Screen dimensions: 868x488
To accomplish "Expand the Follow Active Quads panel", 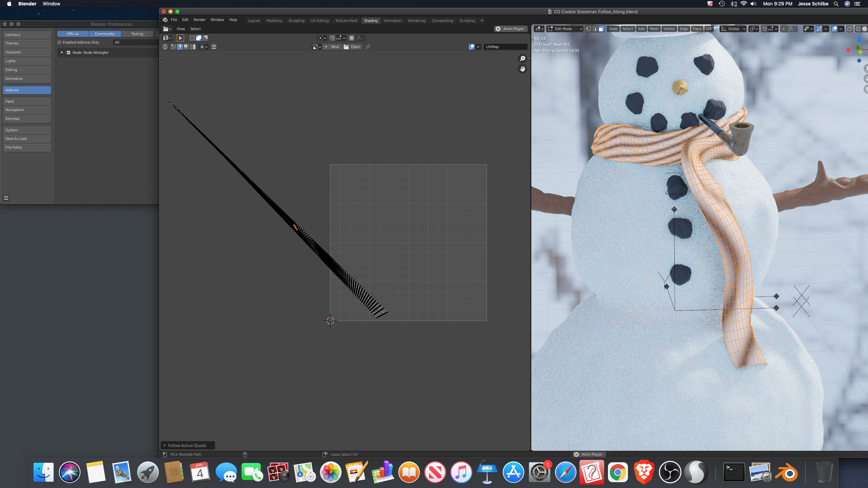I will click(x=187, y=445).
